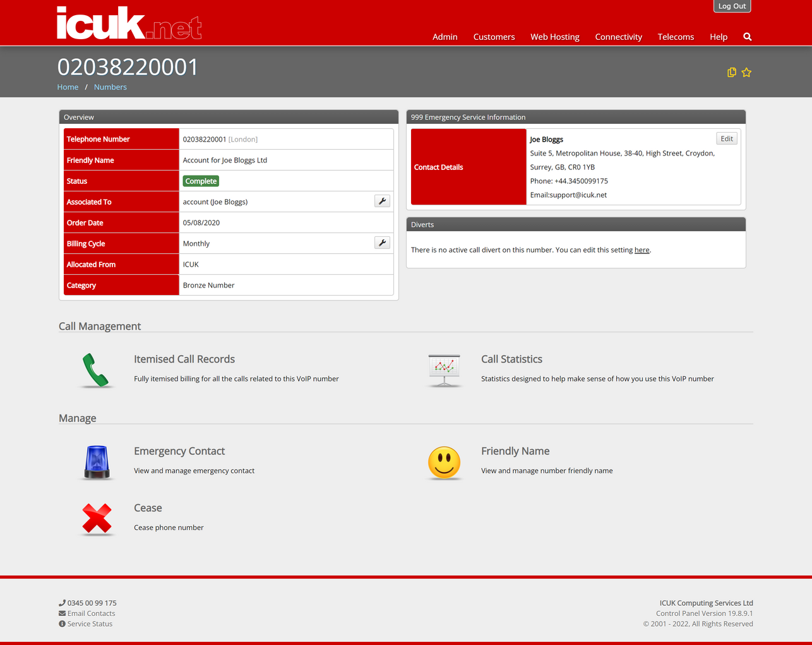Viewport: 812px width, 645px height.
Task: Click the red X Cease icon
Action: 97,519
